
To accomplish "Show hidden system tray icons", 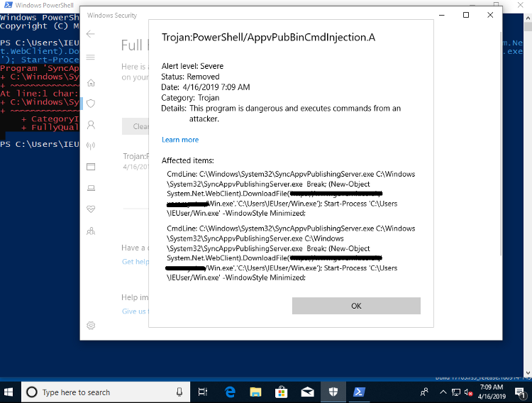I will click(443, 392).
